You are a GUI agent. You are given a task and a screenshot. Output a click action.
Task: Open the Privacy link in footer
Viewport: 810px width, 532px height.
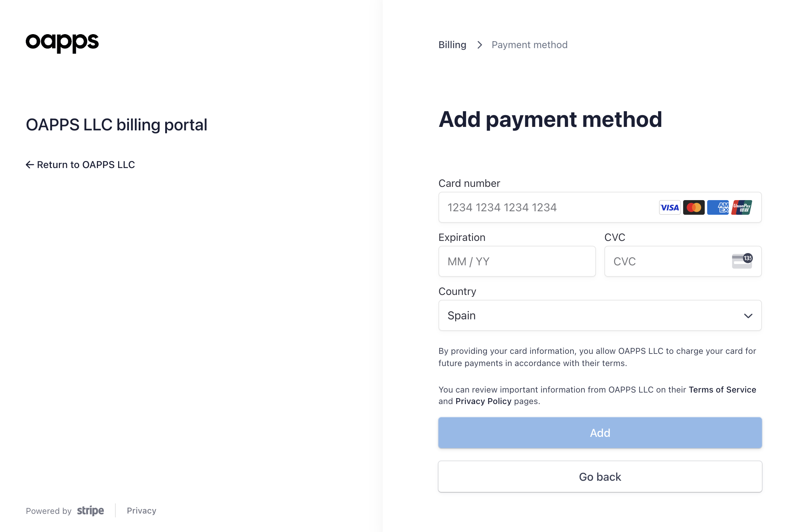tap(142, 511)
